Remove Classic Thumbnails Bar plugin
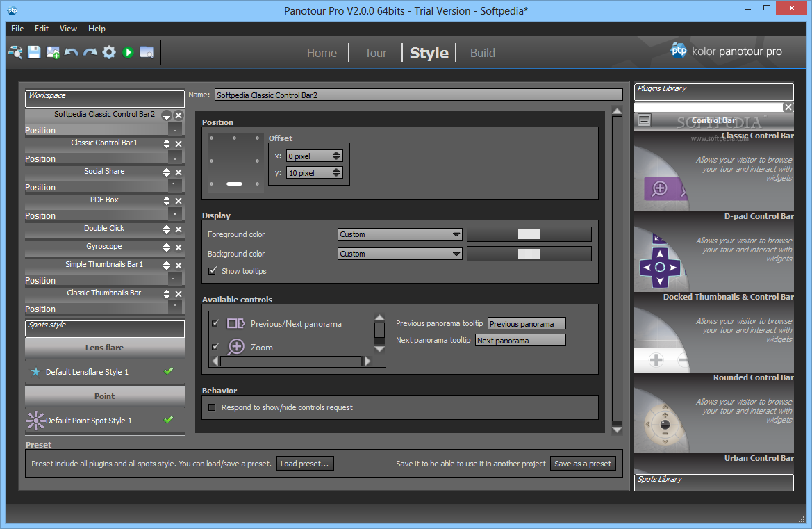812x529 pixels. [178, 294]
